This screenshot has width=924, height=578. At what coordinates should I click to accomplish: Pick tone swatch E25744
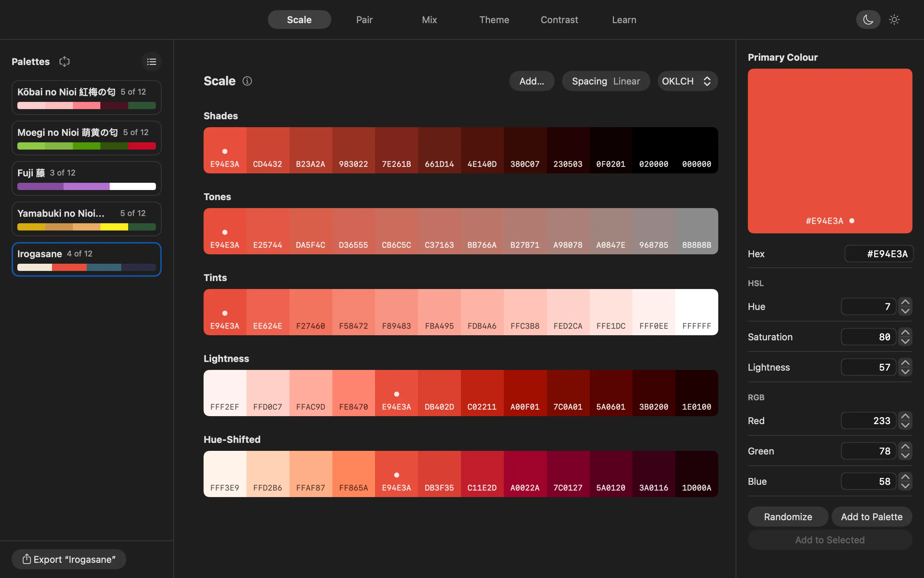268,231
